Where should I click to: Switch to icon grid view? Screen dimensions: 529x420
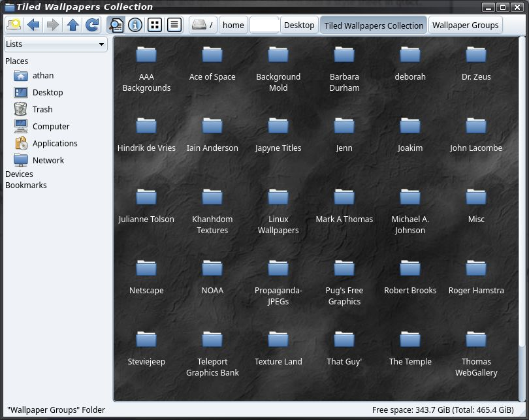coord(155,25)
